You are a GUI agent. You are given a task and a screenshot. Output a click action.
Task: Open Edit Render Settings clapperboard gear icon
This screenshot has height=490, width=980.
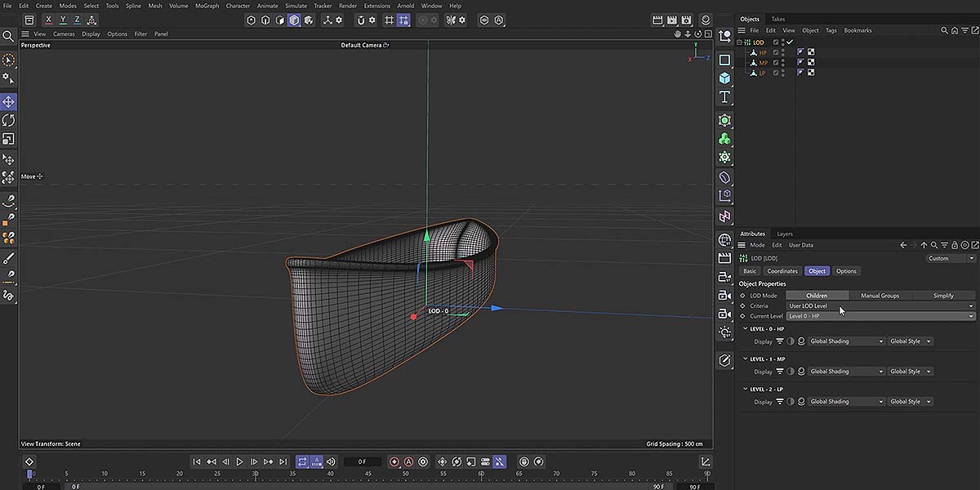point(687,20)
